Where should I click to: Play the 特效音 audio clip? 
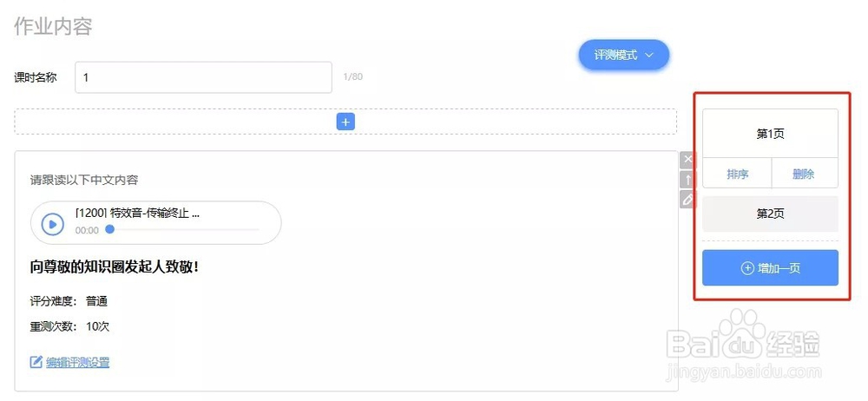coord(53,223)
